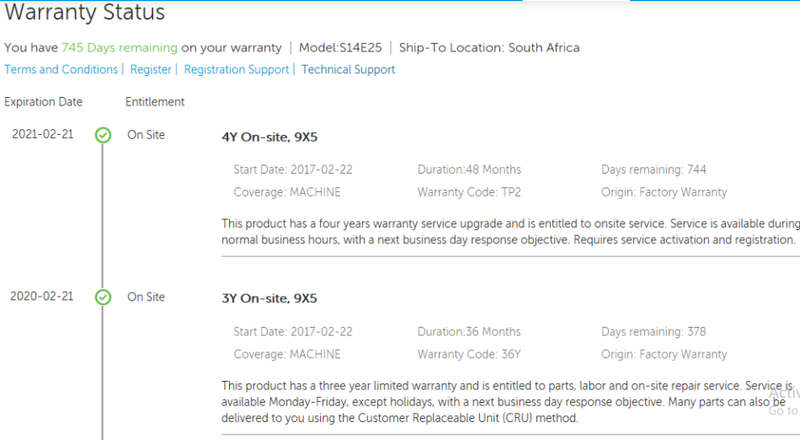Select the 4Y On-site, 9X5 heading

269,137
